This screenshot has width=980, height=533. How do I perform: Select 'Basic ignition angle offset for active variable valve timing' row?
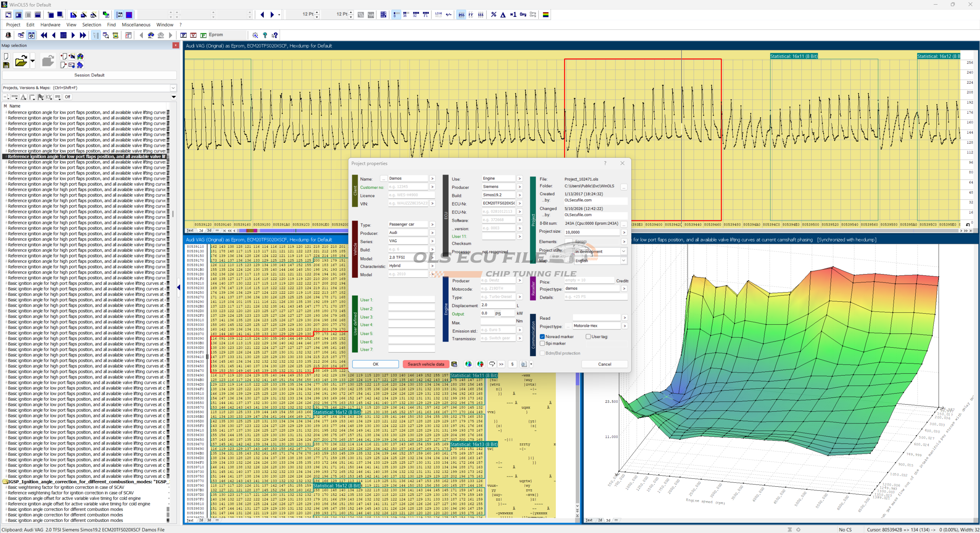click(x=74, y=498)
